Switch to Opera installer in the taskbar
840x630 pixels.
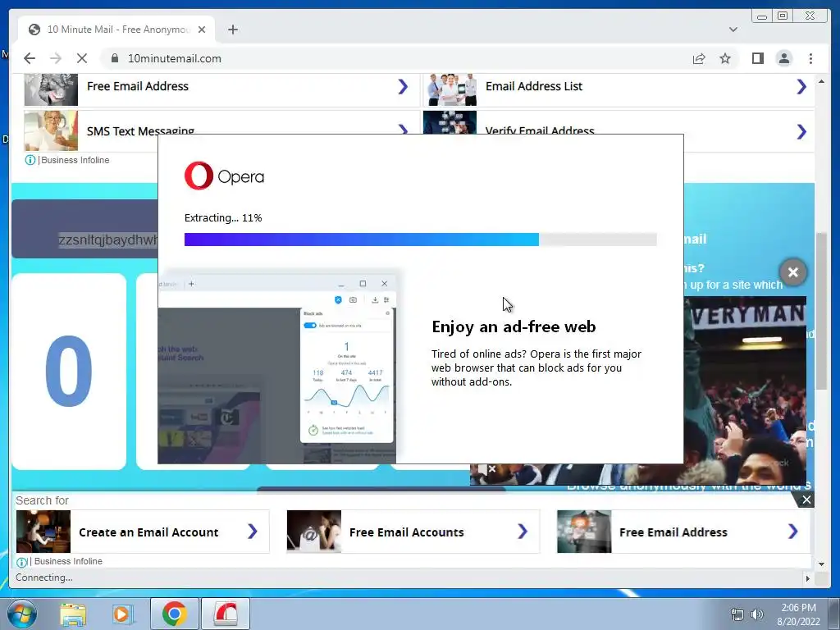tap(226, 614)
